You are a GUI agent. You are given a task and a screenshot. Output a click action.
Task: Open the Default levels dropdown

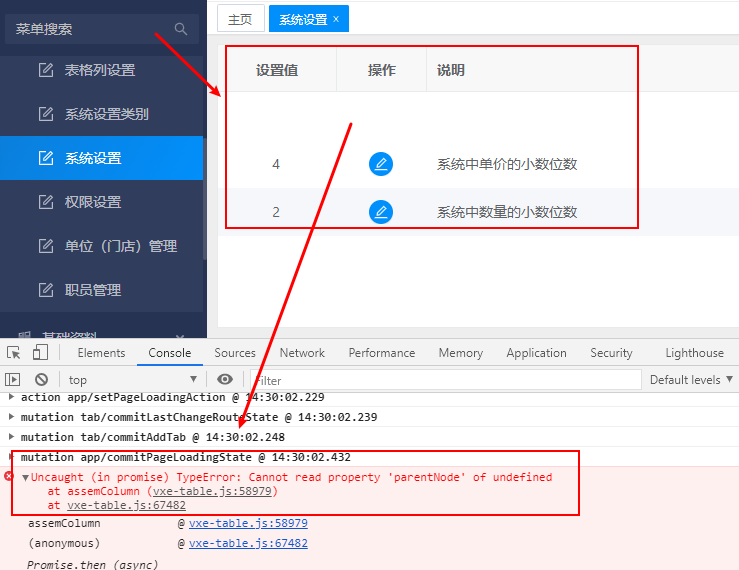[691, 380]
